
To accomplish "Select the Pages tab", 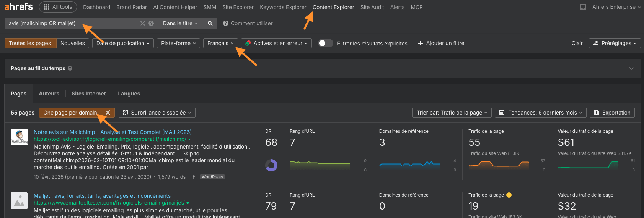I will pyautogui.click(x=18, y=94).
